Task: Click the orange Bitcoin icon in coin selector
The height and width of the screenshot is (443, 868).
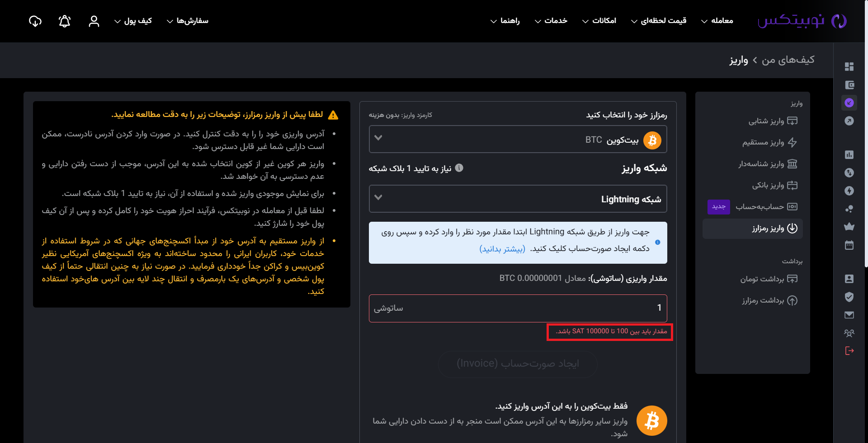Action: pos(652,140)
